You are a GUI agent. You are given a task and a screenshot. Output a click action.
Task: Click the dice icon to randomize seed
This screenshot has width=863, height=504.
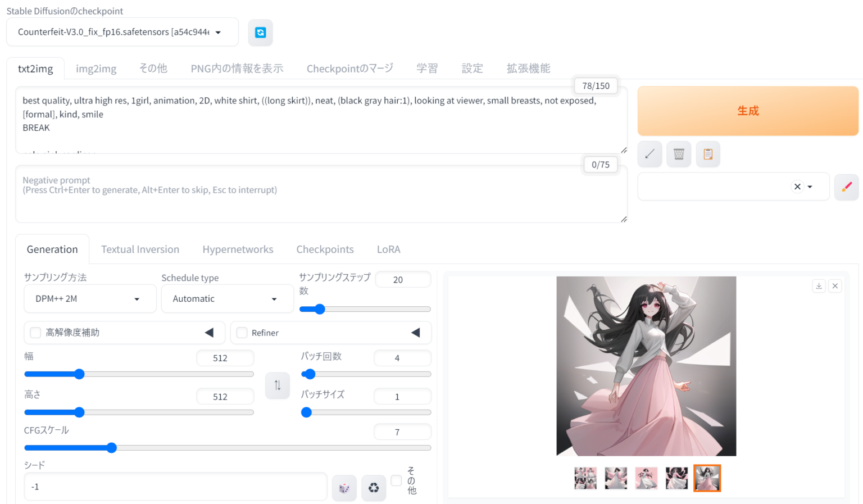tap(344, 488)
